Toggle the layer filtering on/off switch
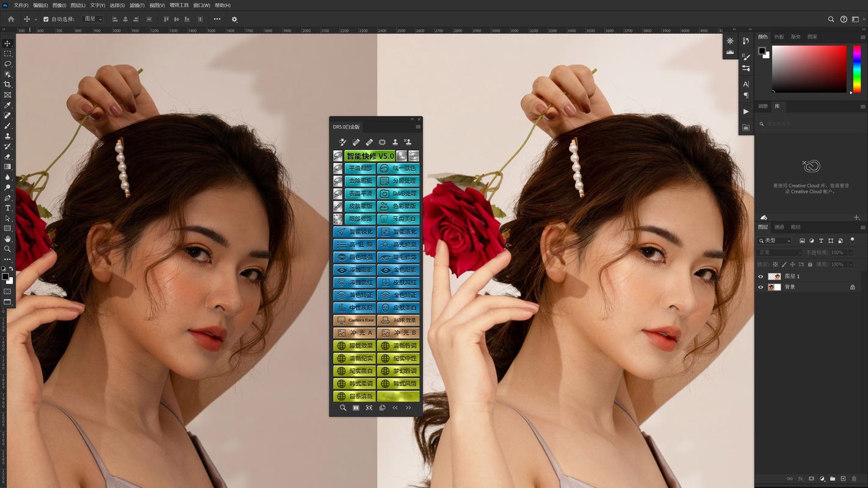 pos(853,240)
